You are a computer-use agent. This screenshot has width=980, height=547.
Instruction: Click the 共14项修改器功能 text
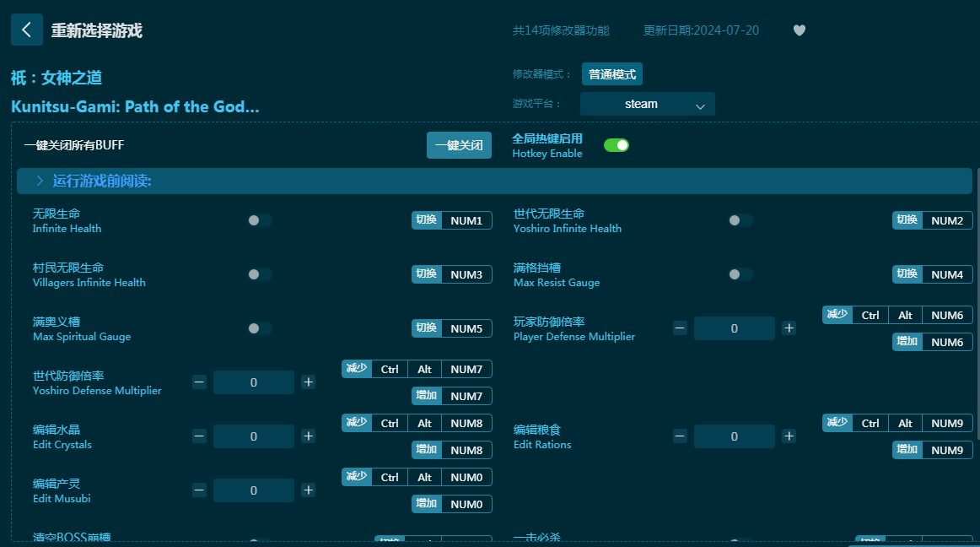click(x=561, y=30)
